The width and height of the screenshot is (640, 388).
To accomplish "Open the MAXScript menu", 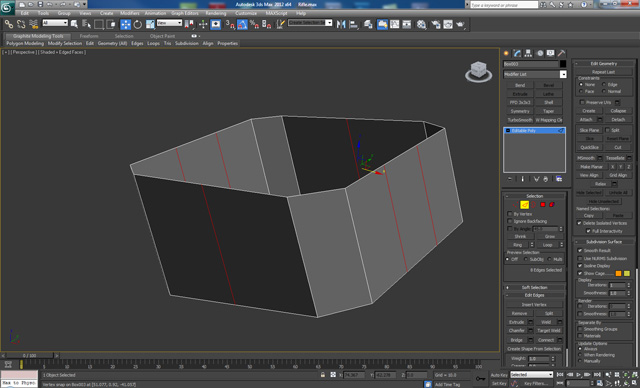I will point(276,13).
